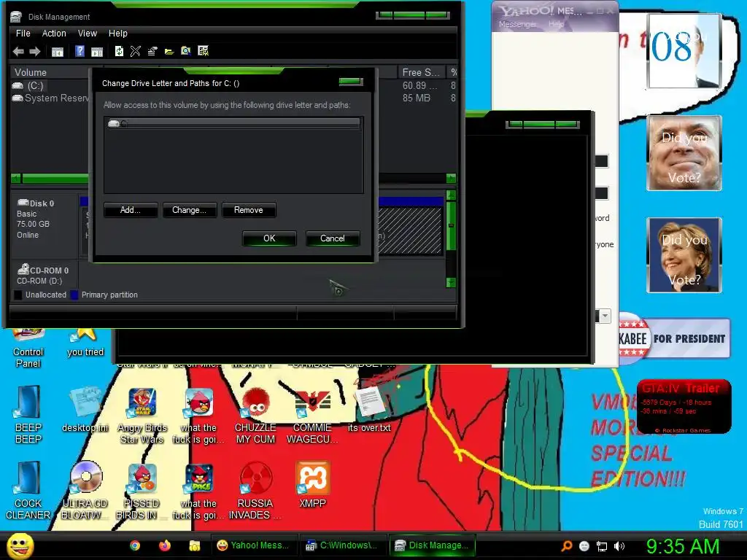Click the disk view scrollbar's down arrow
This screenshot has height=560, width=747.
[451, 283]
